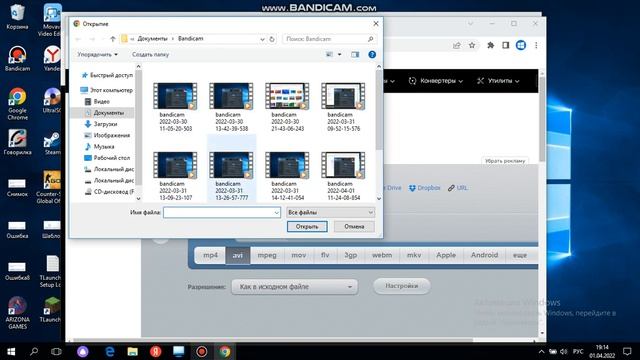Viewport: 640px width, 360px height.
Task: Click the Настройки button
Action: coord(402,286)
